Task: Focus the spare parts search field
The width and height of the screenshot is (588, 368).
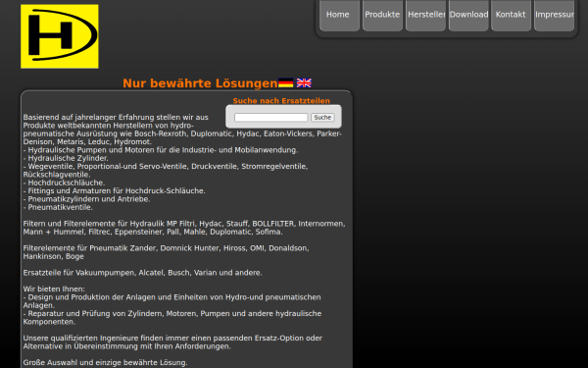Action: (270, 118)
